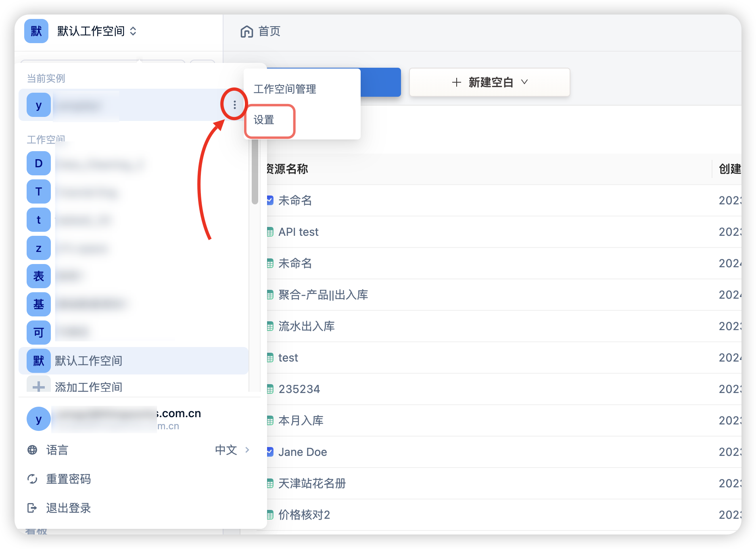Image resolution: width=756 pixels, height=549 pixels.
Task: Click the 默 workspace avatar in header
Action: click(36, 31)
